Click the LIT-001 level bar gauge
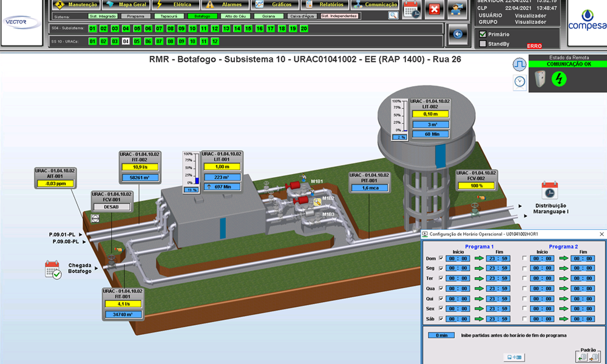Screen dimensions: 607x364 tap(196, 169)
